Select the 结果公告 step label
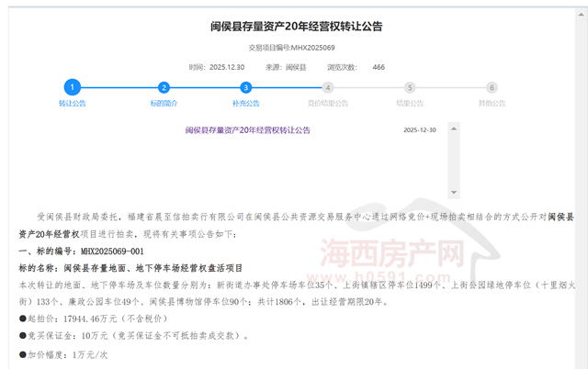The height and width of the screenshot is (369, 588). click(410, 104)
